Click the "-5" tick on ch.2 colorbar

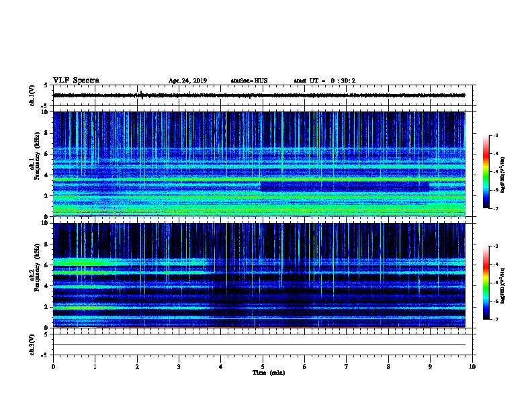coord(495,283)
